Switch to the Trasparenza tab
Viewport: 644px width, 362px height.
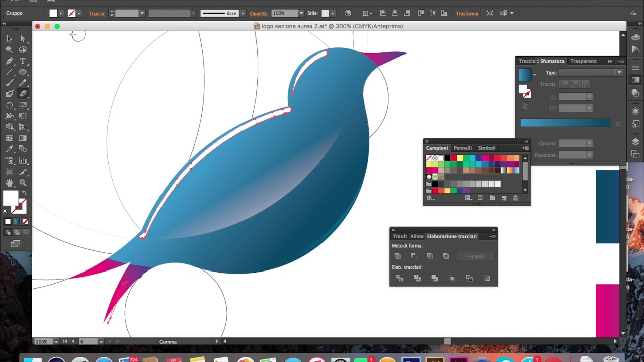coord(584,61)
